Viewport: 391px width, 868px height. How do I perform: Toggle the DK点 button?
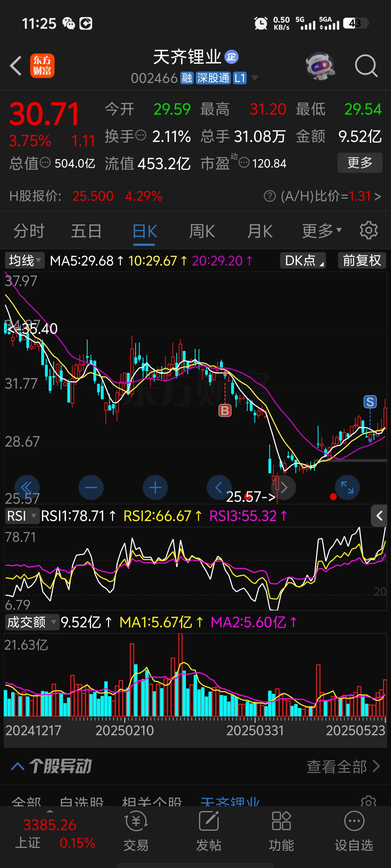pos(303,260)
